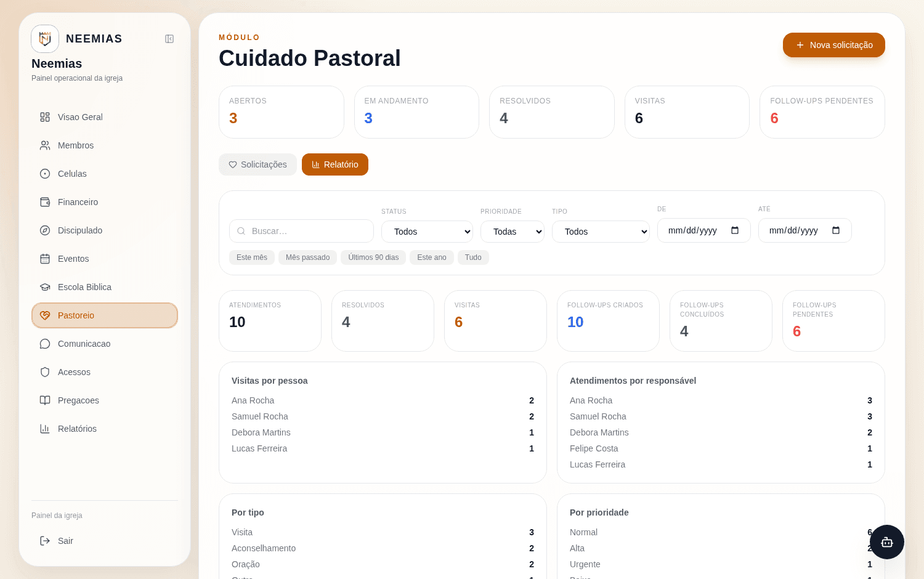924x579 pixels.
Task: Click the Follow-ups Criados card
Action: (x=608, y=321)
